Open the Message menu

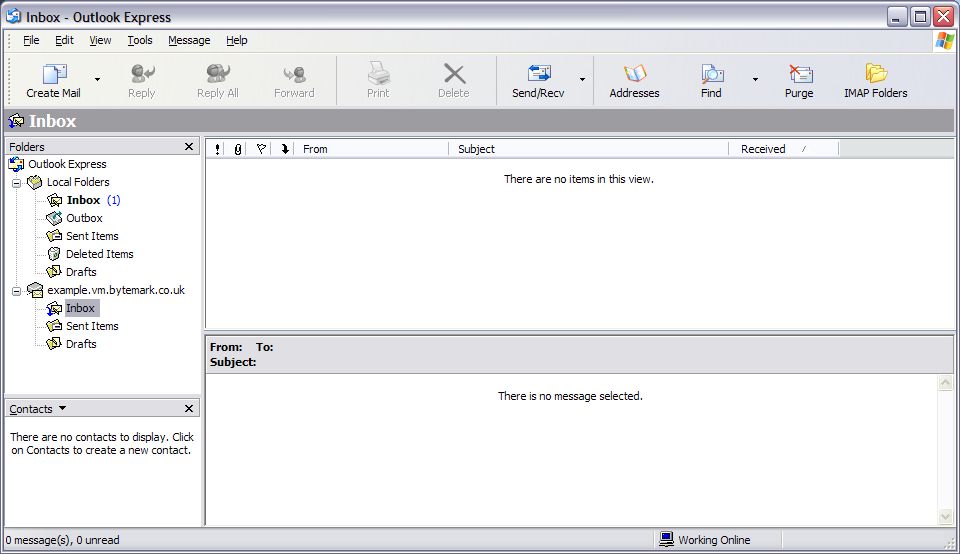189,40
